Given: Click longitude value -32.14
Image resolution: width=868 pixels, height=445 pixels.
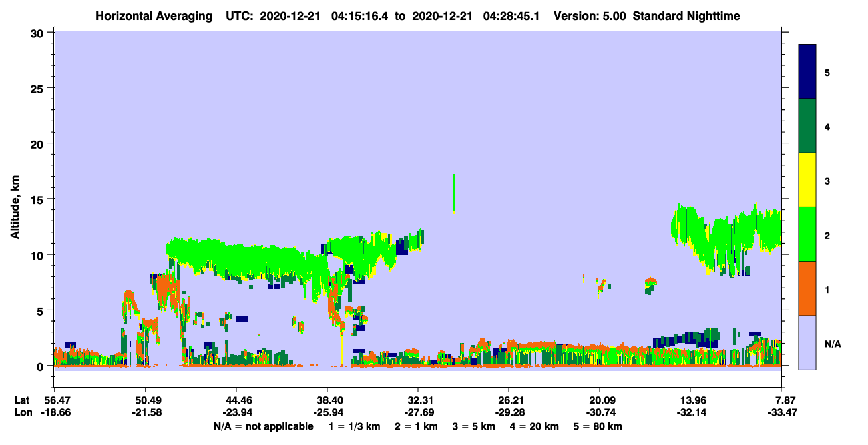Looking at the screenshot, I should point(690,413).
